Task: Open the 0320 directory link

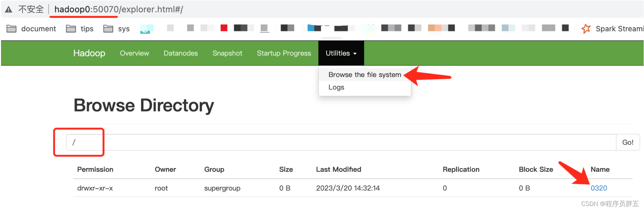Action: tap(599, 188)
